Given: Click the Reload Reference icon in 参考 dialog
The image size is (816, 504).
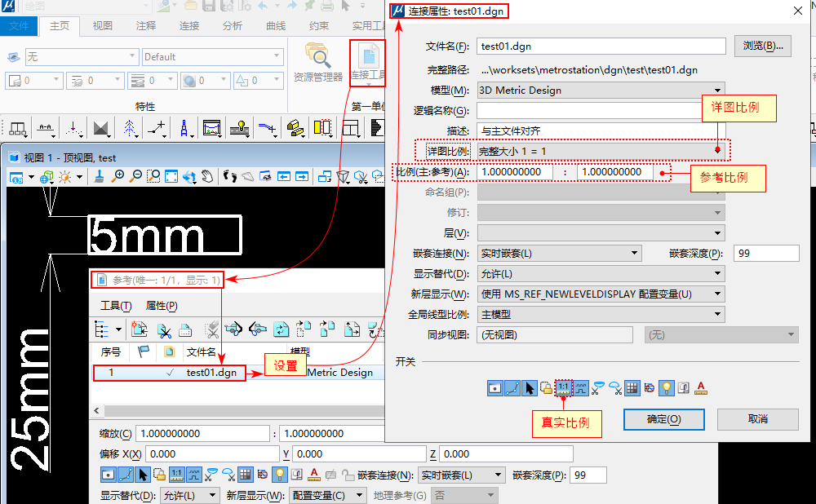Looking at the screenshot, I should click(x=281, y=329).
